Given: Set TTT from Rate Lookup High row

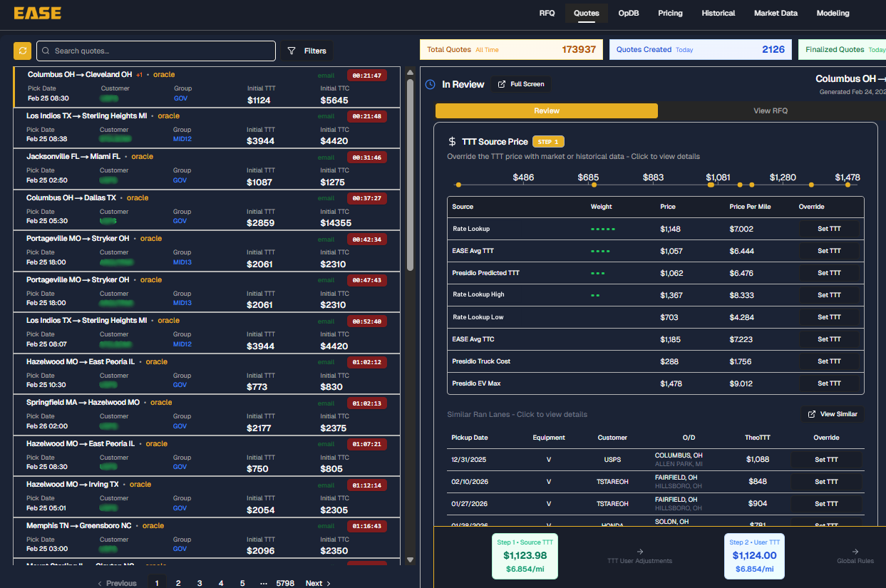Looking at the screenshot, I should (x=828, y=295).
